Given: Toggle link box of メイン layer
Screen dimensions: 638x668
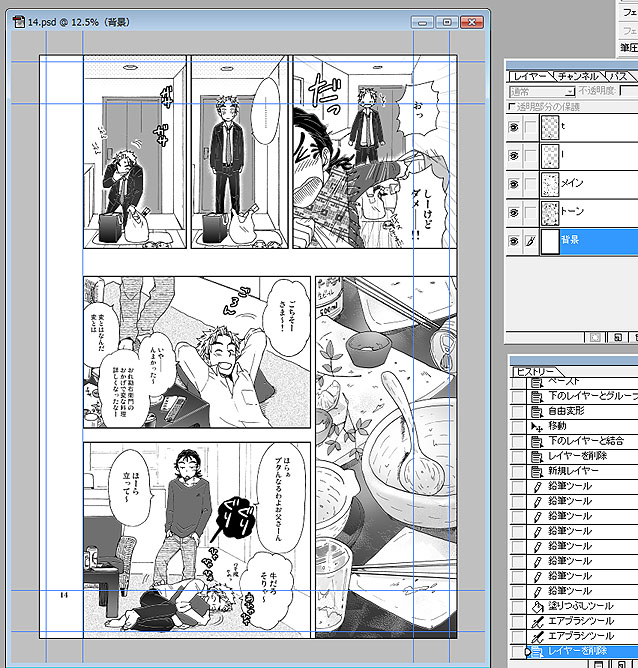Looking at the screenshot, I should tap(531, 184).
